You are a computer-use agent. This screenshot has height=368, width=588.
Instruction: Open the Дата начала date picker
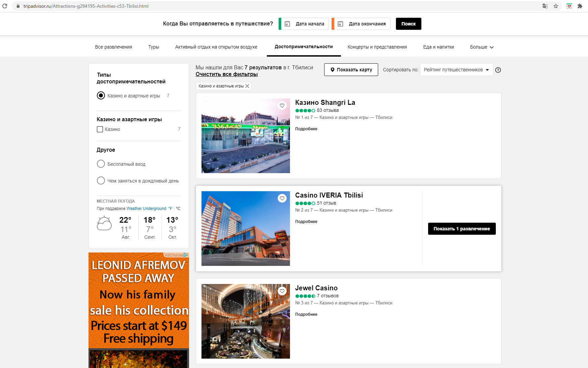[x=305, y=24]
